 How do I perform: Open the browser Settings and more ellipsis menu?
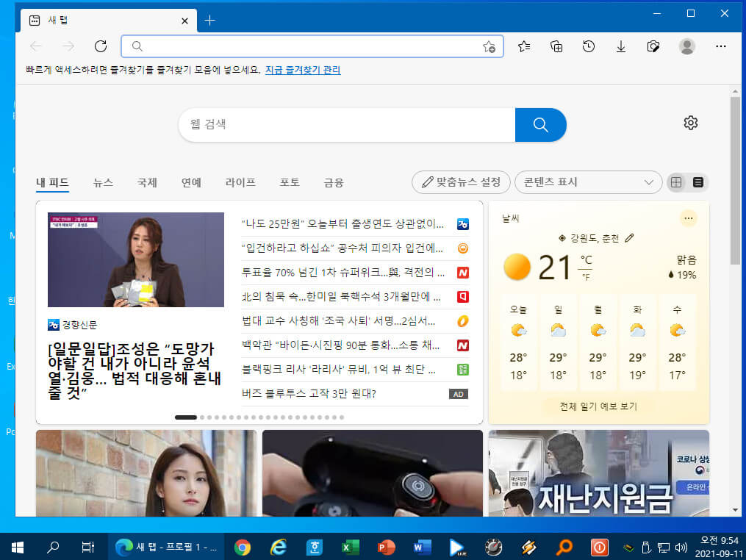[x=721, y=46]
